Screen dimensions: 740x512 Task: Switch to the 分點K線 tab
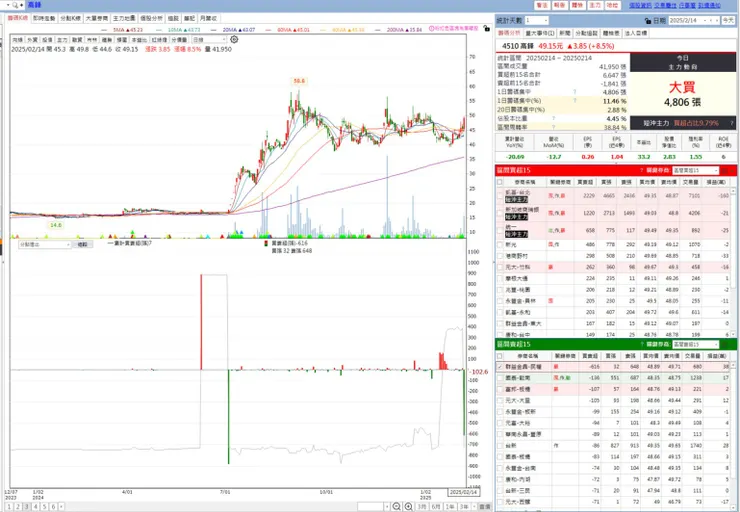70,18
